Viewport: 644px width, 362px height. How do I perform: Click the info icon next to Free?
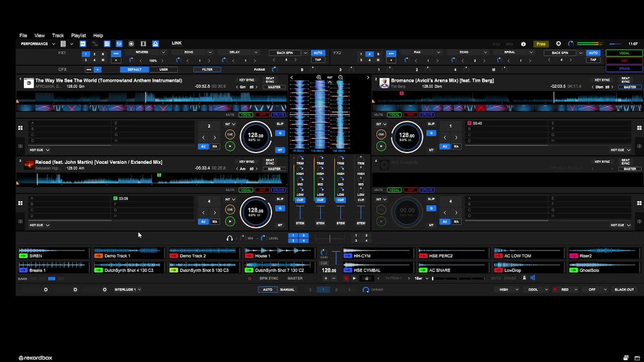pos(523,44)
